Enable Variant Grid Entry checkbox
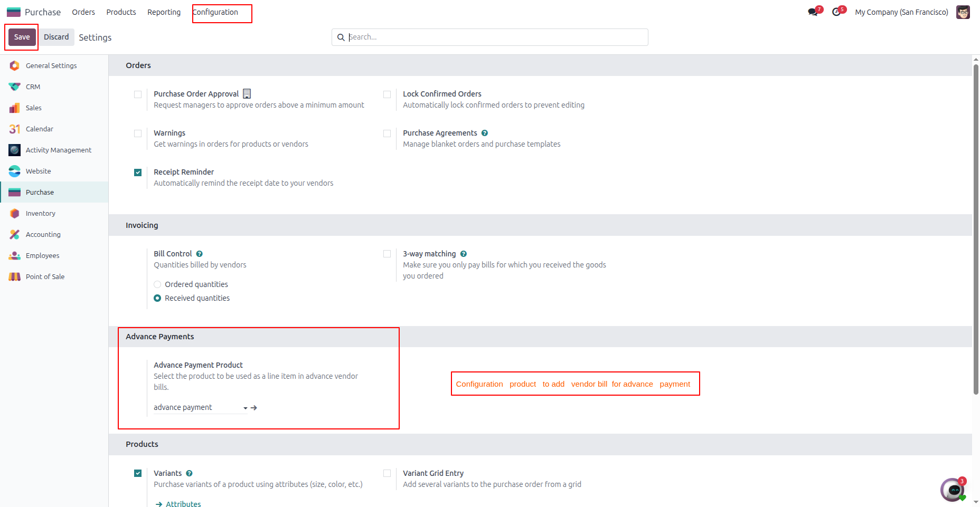The image size is (980, 507). pos(387,473)
